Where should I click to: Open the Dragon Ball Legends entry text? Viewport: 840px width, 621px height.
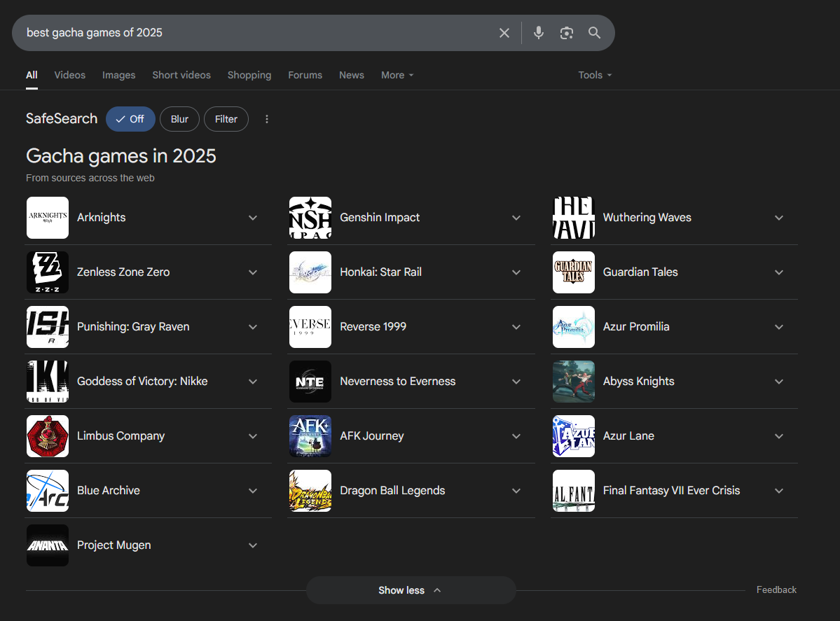393,490
